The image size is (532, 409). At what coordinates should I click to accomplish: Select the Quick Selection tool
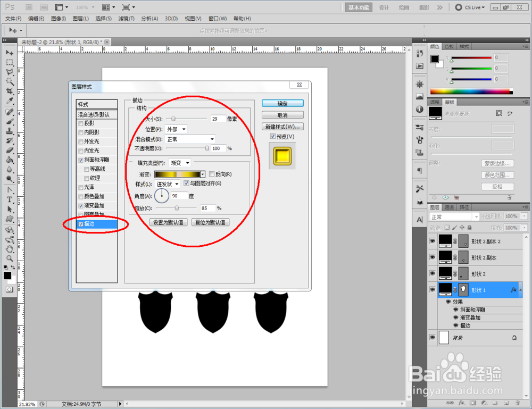click(x=10, y=81)
